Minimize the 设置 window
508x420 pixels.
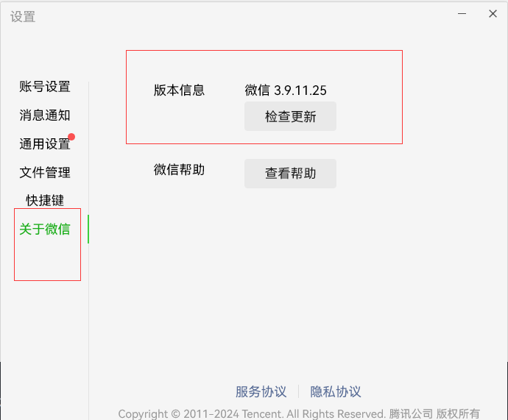tap(462, 13)
